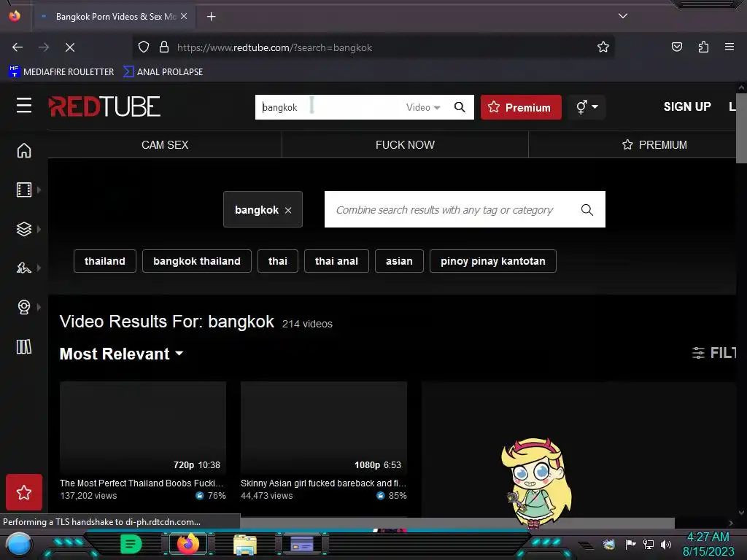Click the browser address bar URL
747x560 pixels.
tap(274, 47)
